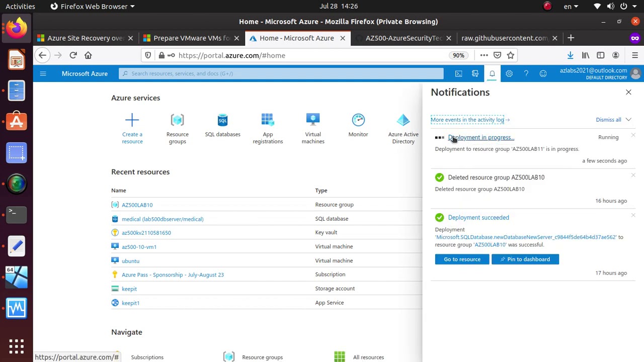Viewport: 644px width, 362px height.
Task: Open AZ500LAB10 recent resource
Action: [x=137, y=205]
